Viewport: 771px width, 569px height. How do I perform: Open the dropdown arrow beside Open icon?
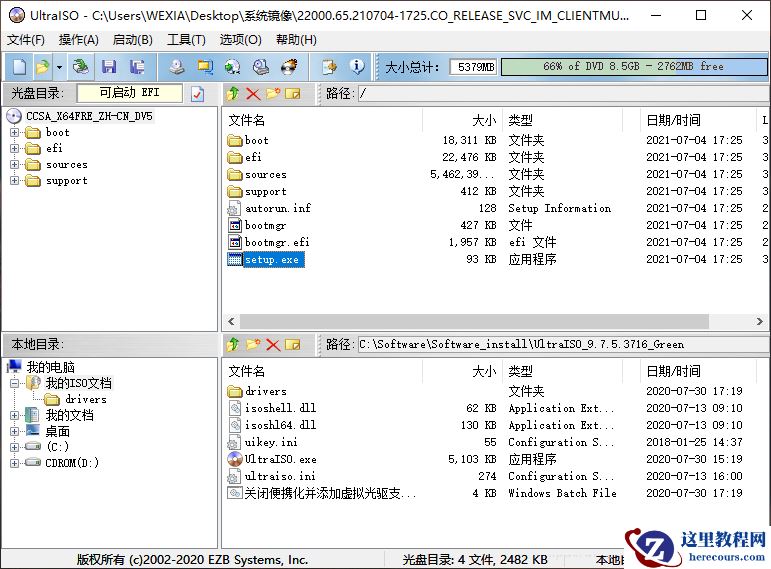click(59, 67)
